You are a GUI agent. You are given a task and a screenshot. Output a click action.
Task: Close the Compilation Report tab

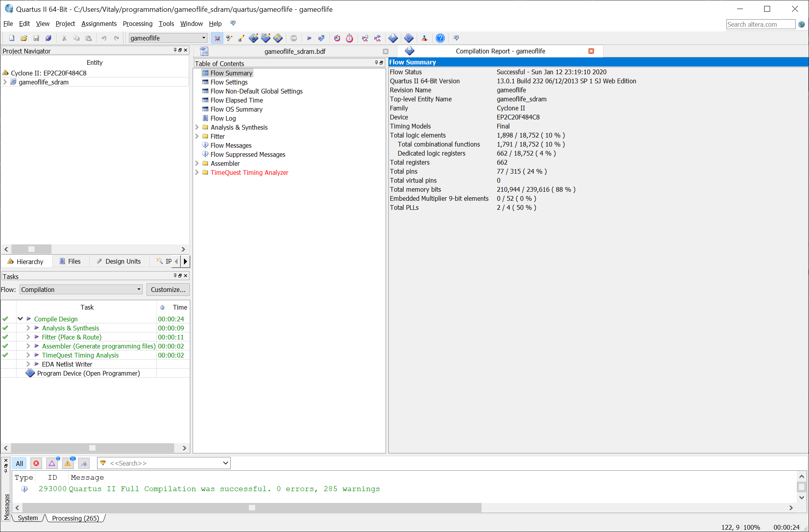tap(591, 51)
